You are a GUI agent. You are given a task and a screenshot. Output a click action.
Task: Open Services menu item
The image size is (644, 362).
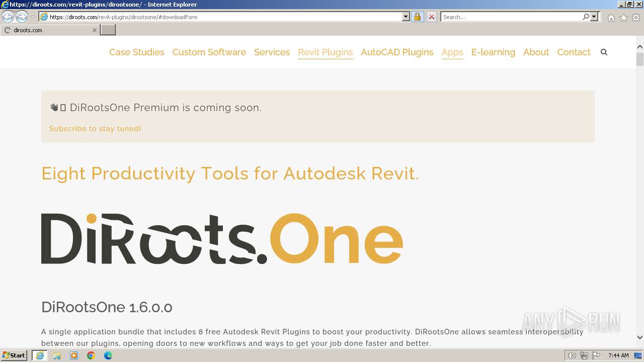pos(272,52)
